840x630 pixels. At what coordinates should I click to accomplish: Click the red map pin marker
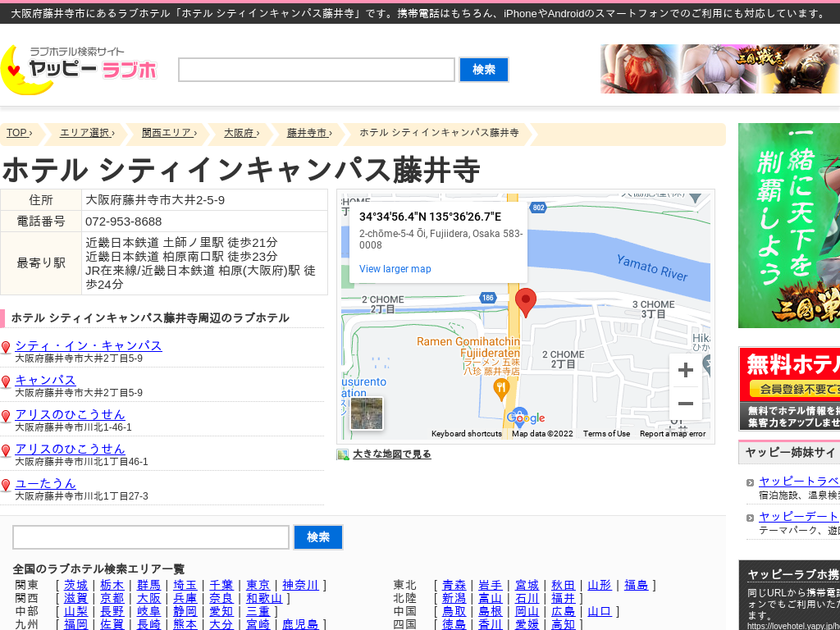click(x=526, y=303)
